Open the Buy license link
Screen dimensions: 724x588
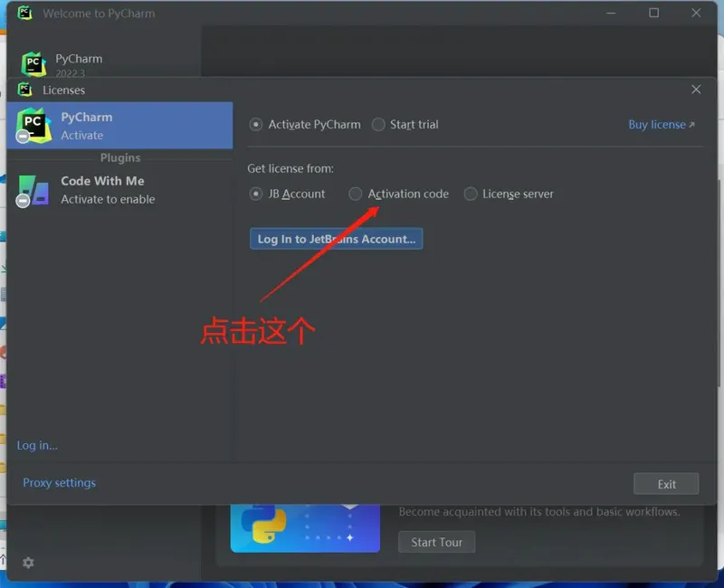661,125
